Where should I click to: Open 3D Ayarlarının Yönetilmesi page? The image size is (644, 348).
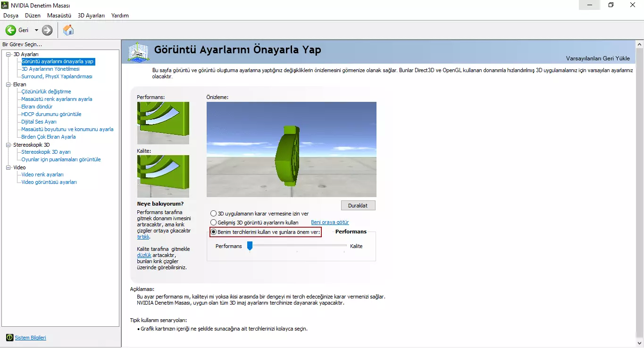(50, 69)
